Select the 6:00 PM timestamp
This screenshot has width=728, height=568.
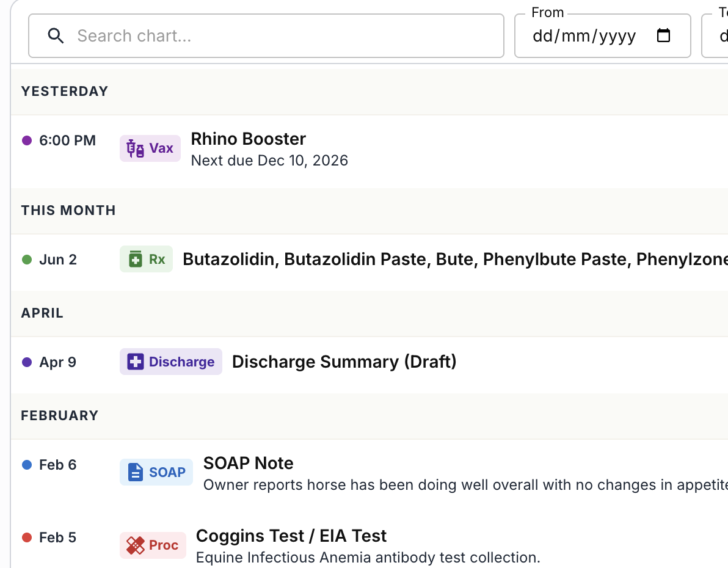tap(67, 140)
